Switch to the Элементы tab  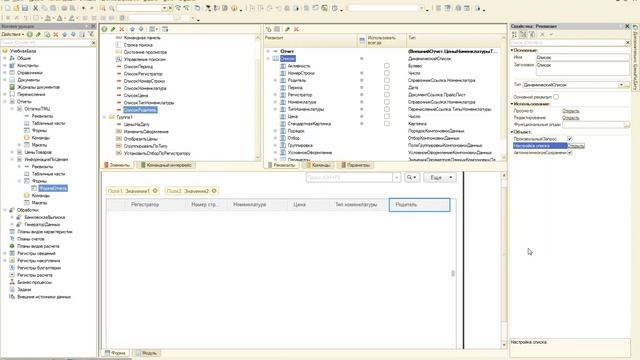pyautogui.click(x=117, y=165)
